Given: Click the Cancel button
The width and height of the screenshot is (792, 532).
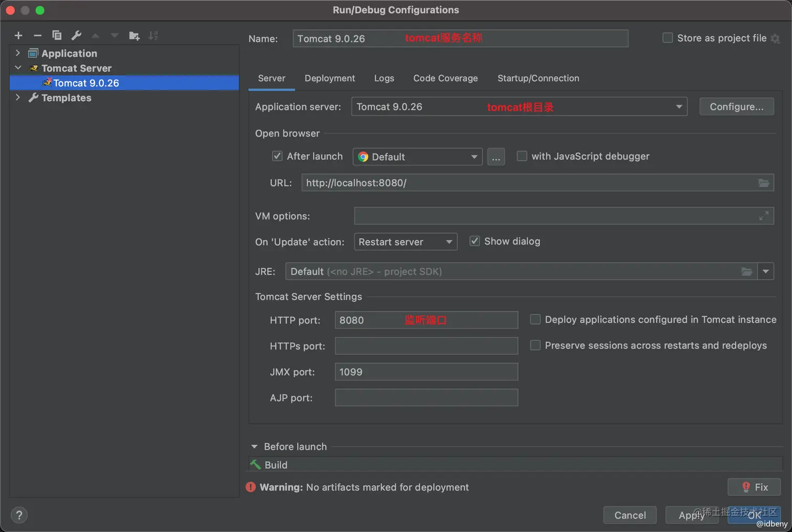Looking at the screenshot, I should (630, 515).
